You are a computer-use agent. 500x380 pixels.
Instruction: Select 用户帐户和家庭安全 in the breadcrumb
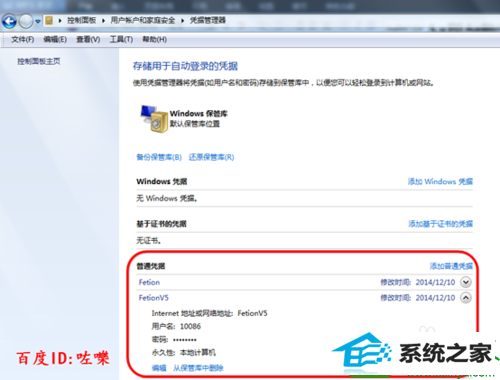coord(143,21)
